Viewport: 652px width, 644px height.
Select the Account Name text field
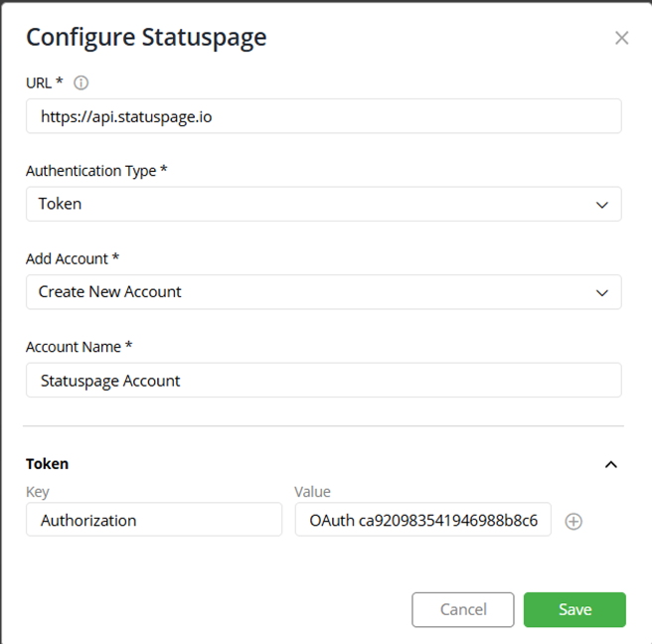pos(324,380)
